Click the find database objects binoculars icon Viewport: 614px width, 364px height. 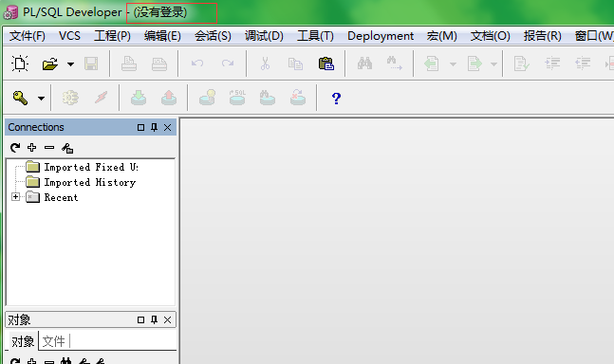click(x=268, y=98)
